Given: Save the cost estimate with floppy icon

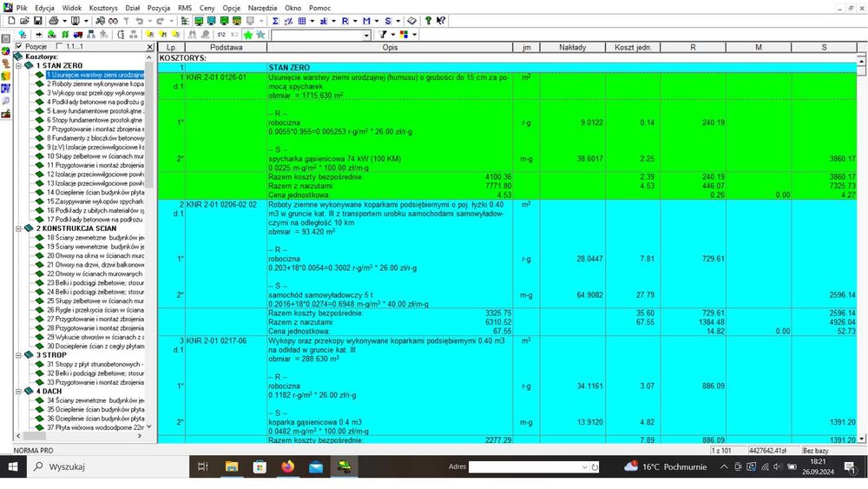Looking at the screenshot, I should 37,21.
